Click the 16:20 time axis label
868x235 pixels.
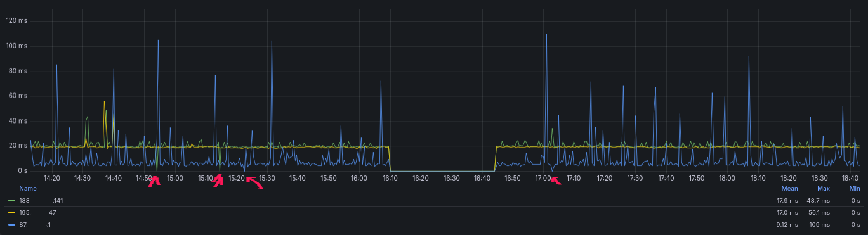click(421, 179)
